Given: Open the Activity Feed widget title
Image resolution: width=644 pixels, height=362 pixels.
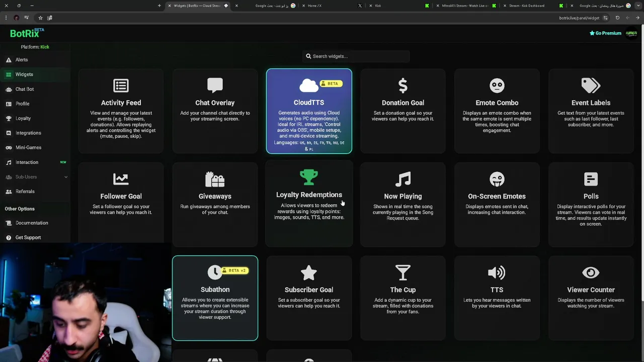Looking at the screenshot, I should [121, 103].
